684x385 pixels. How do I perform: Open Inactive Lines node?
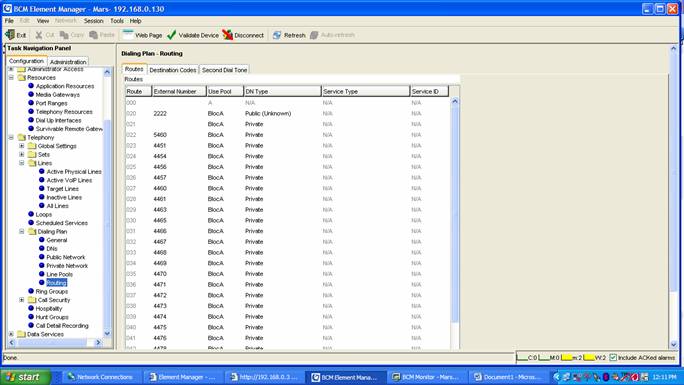64,198
